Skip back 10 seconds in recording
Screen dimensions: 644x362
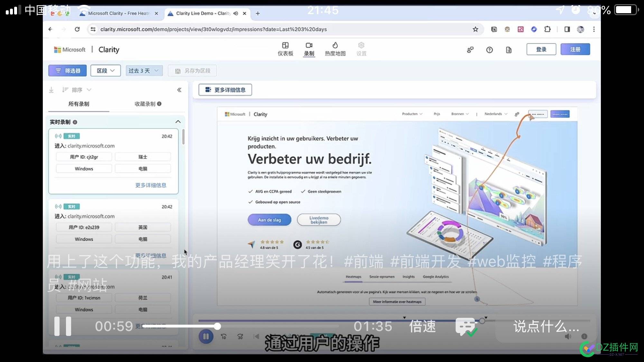224,337
